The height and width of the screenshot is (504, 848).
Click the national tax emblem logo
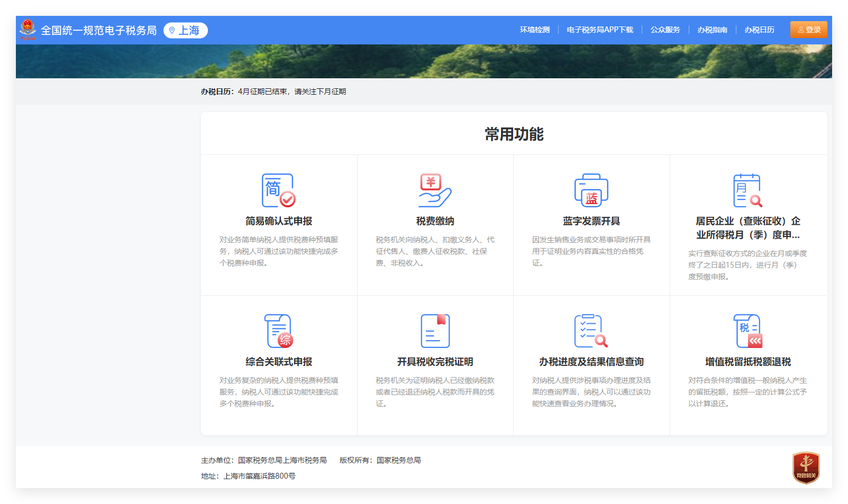coord(28,30)
